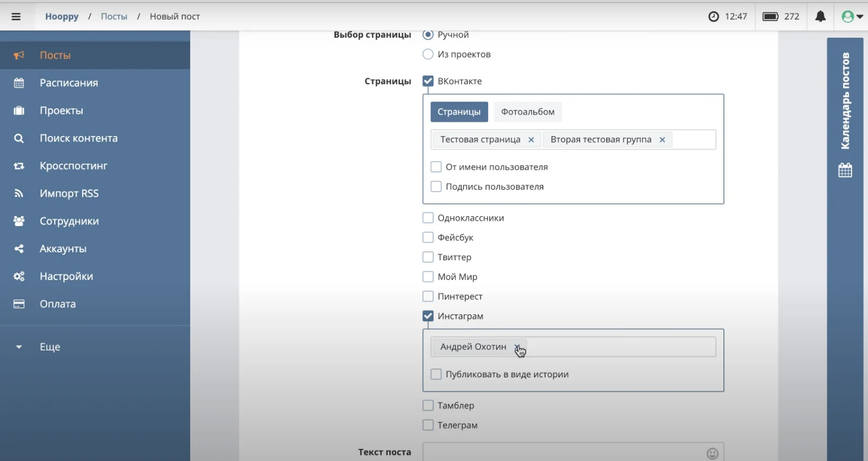
Task: Enable the 'Одноклассники' checkbox
Action: pos(428,218)
